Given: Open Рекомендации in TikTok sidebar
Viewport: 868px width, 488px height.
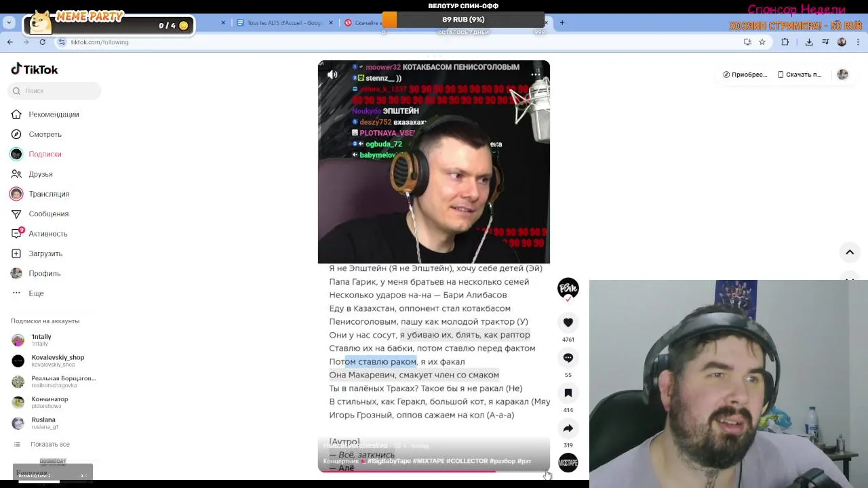Looking at the screenshot, I should [x=45, y=115].
